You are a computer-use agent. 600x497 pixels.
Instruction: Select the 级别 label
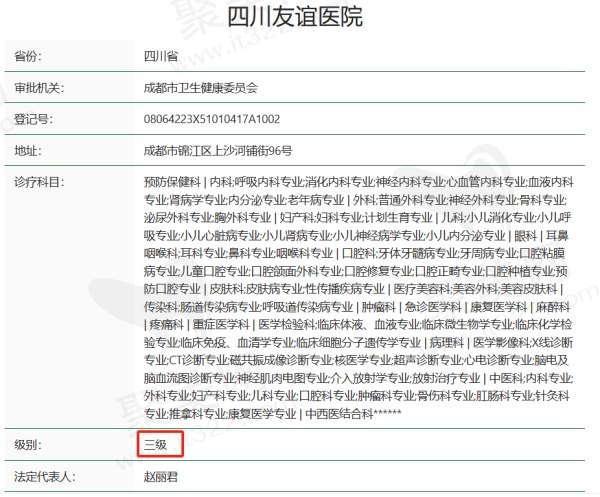coord(28,445)
